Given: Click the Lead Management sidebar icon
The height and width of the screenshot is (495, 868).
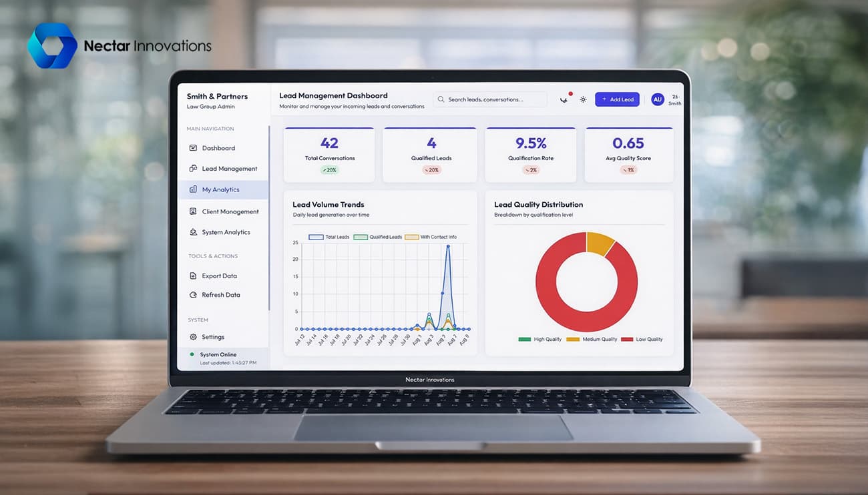Looking at the screenshot, I should tap(193, 169).
